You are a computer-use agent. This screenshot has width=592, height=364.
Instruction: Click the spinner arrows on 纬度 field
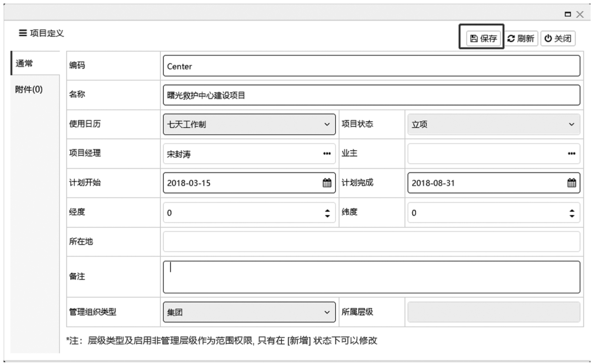[572, 213]
